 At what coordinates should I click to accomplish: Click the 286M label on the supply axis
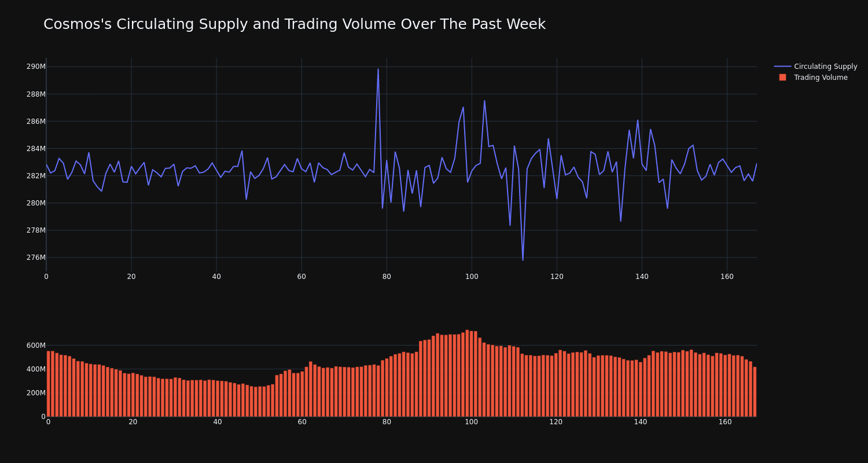pyautogui.click(x=36, y=121)
